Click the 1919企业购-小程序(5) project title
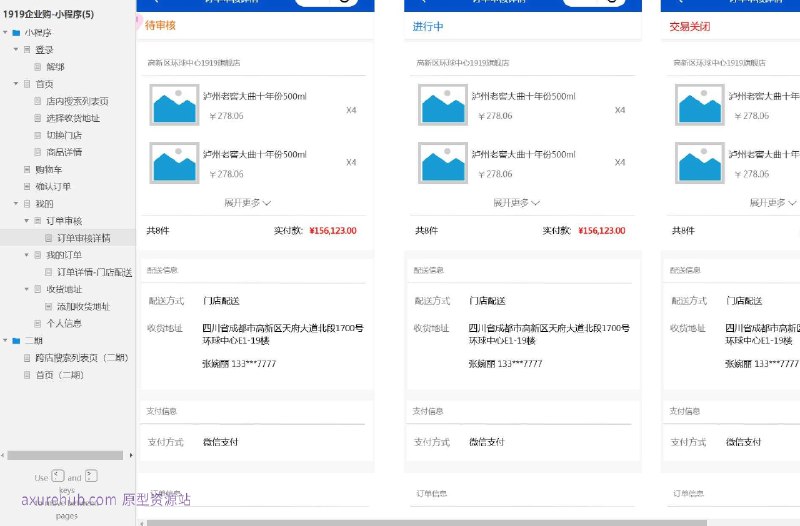The height and width of the screenshot is (526, 800). (x=48, y=14)
